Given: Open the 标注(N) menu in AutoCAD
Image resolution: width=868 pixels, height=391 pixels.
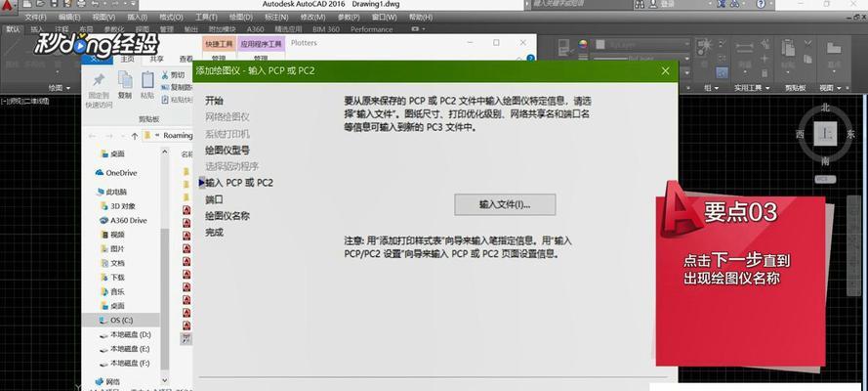Looking at the screenshot, I should [276, 18].
